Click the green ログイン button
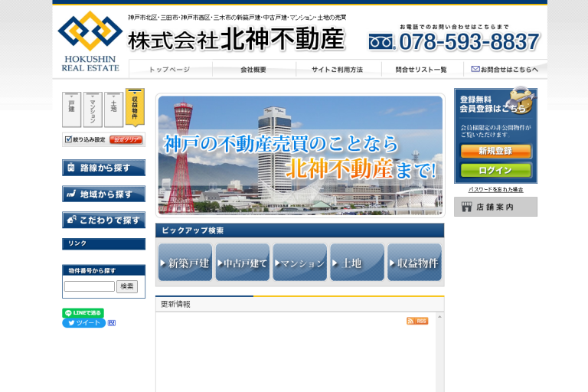The height and width of the screenshot is (392, 588). click(x=495, y=170)
